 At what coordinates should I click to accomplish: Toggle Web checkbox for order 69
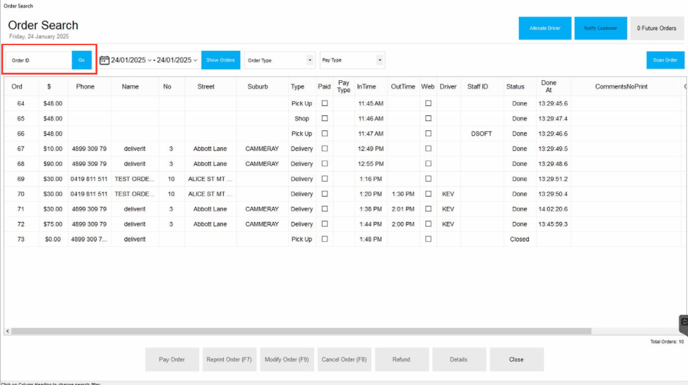(x=428, y=179)
